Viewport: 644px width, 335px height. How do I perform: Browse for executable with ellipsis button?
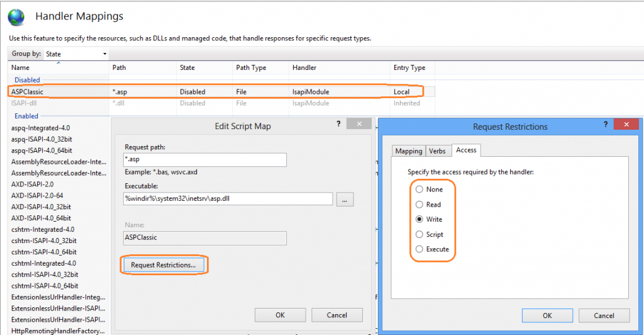345,200
